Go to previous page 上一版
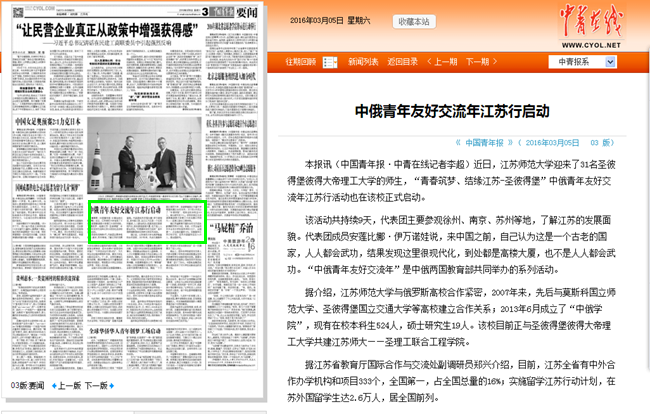 click(x=67, y=385)
